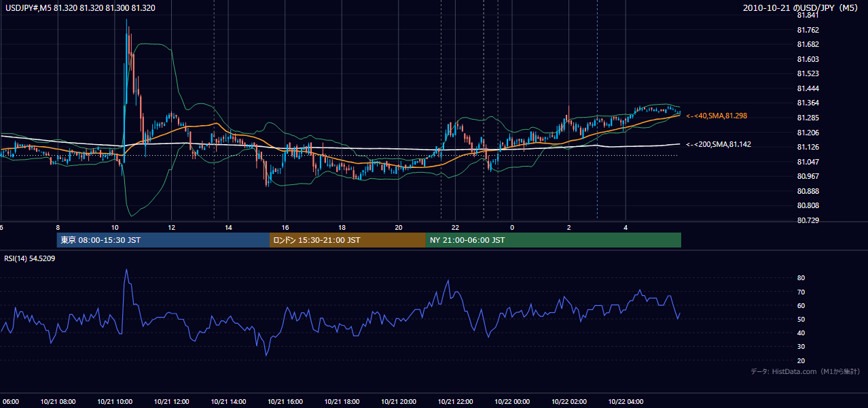Click the 10/22 02:00 bottom time label

[x=569, y=402]
